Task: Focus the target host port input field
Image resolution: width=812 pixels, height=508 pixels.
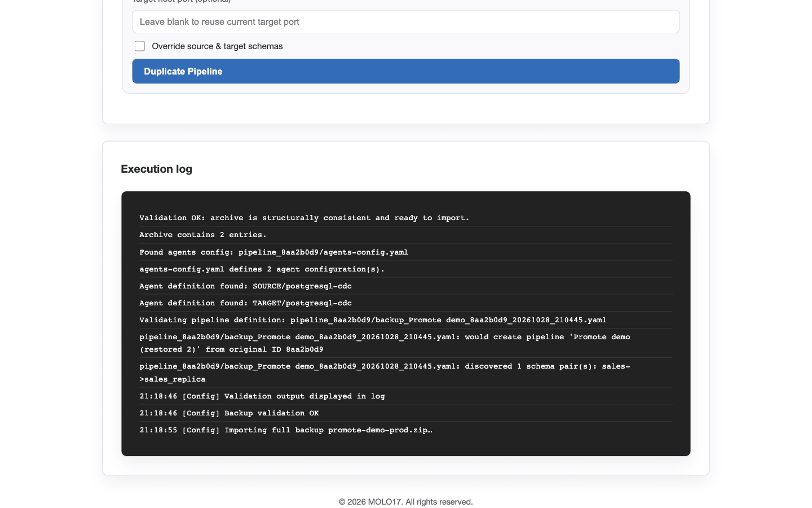Action: coord(406,21)
